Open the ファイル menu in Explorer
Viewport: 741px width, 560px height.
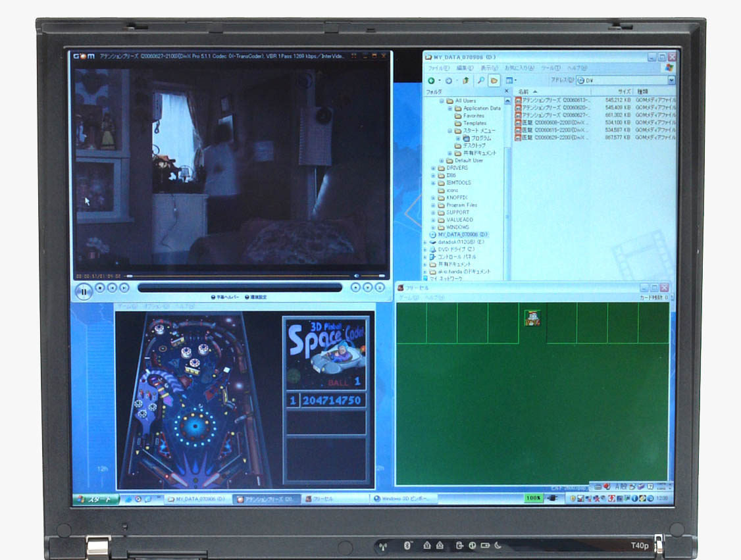pyautogui.click(x=436, y=68)
